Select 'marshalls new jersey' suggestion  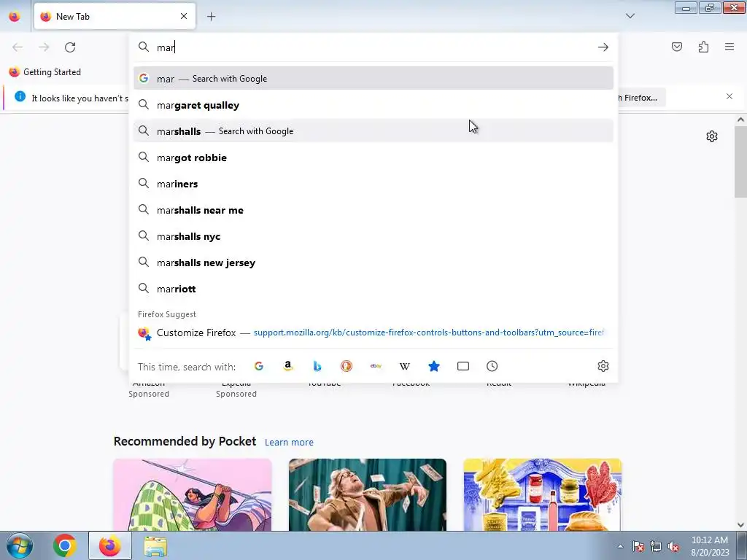373,262
